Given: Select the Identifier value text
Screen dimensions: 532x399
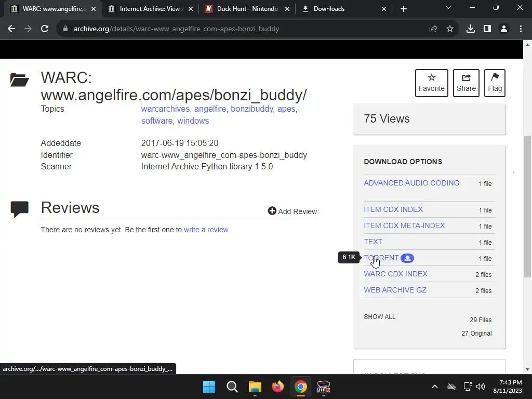Looking at the screenshot, I should pos(224,155).
